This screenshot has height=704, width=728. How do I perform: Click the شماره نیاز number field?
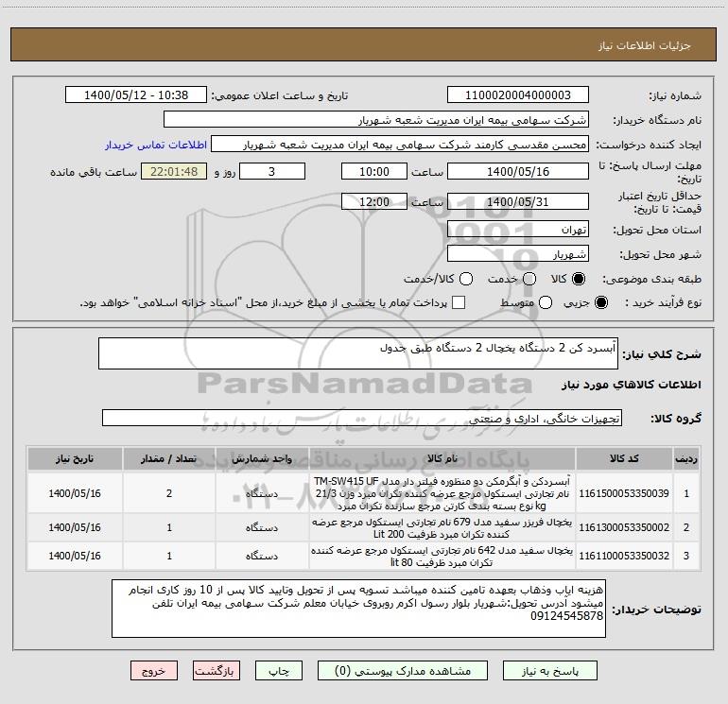518,94
